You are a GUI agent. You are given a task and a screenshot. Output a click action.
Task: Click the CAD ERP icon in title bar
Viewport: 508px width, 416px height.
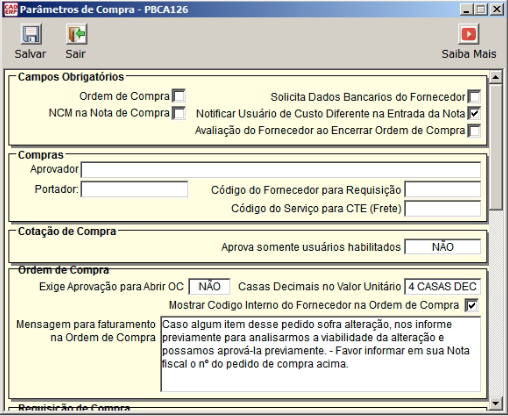coord(10,9)
